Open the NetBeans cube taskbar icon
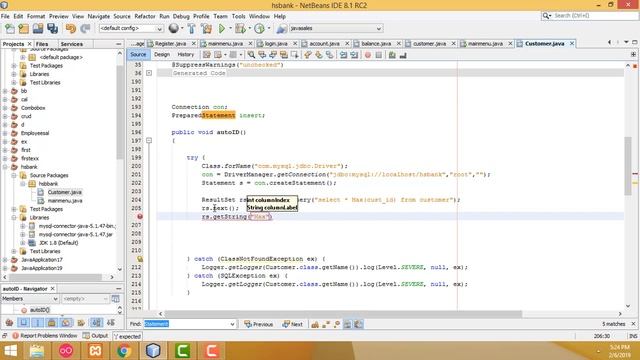 (x=153, y=351)
